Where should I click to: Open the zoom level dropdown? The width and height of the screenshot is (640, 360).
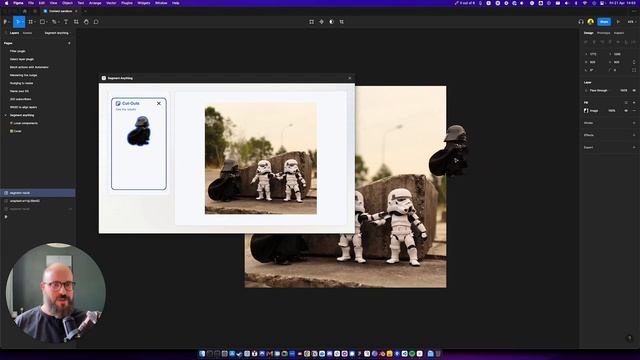[631, 22]
